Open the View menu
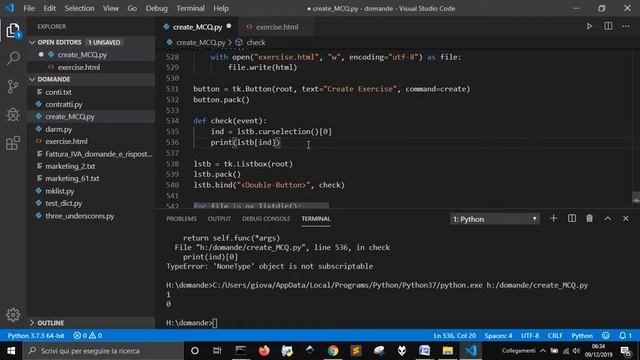Image resolution: width=640 pixels, height=360 pixels. [x=111, y=8]
